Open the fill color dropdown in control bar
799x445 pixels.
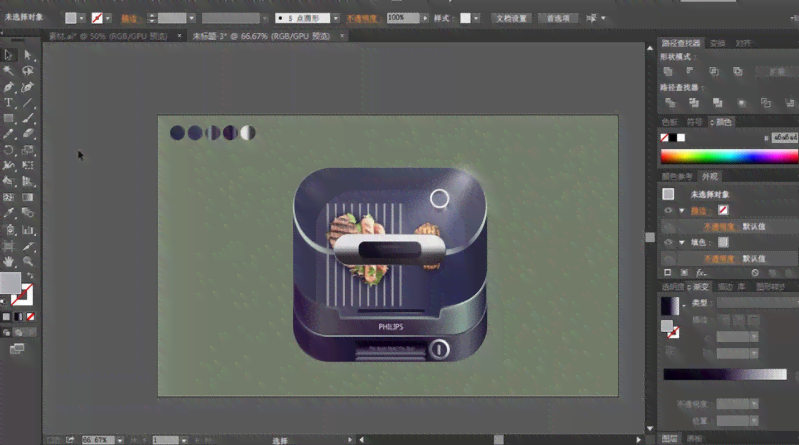pyautogui.click(x=82, y=18)
